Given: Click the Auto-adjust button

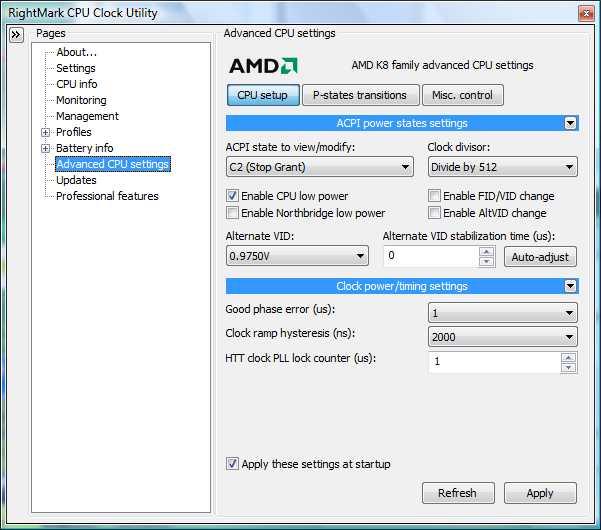Looking at the screenshot, I should coord(540,257).
